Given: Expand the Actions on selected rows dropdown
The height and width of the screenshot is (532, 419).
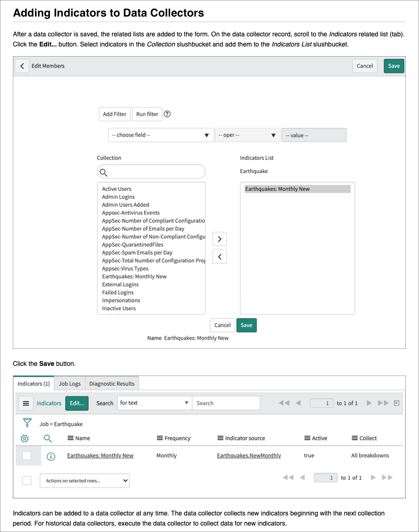Looking at the screenshot, I should (85, 480).
